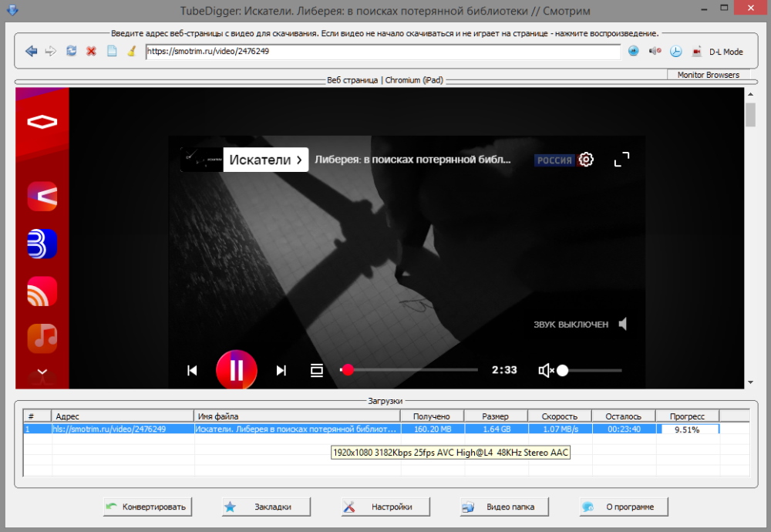This screenshot has height=532, width=771.
Task: Expand the sidebar with down chevron
Action: point(42,372)
